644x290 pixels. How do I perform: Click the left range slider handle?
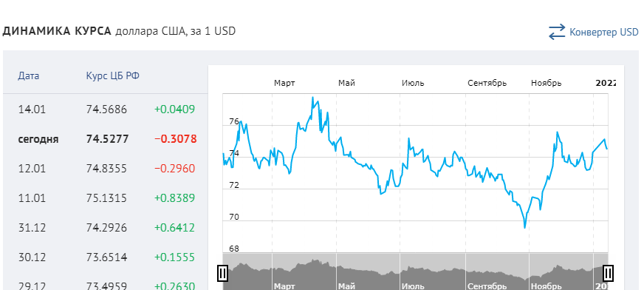[x=222, y=273]
